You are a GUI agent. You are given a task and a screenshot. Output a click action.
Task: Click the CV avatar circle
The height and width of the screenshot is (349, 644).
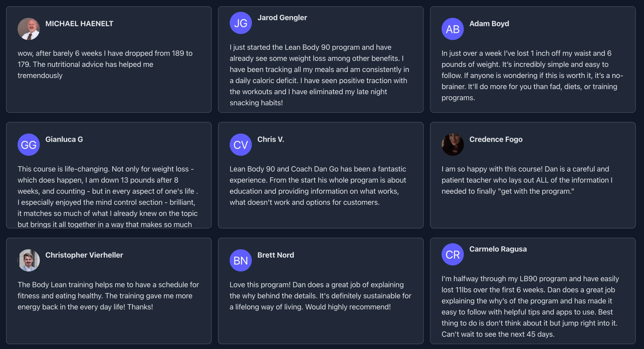(240, 145)
